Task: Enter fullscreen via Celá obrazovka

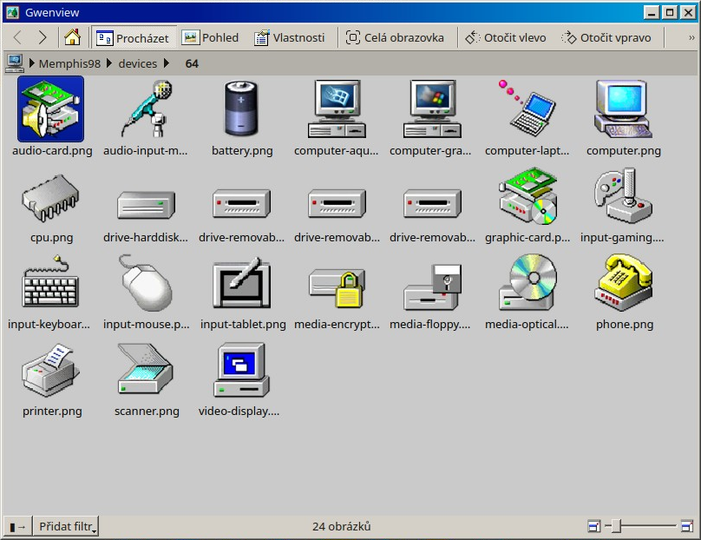Action: click(x=395, y=38)
